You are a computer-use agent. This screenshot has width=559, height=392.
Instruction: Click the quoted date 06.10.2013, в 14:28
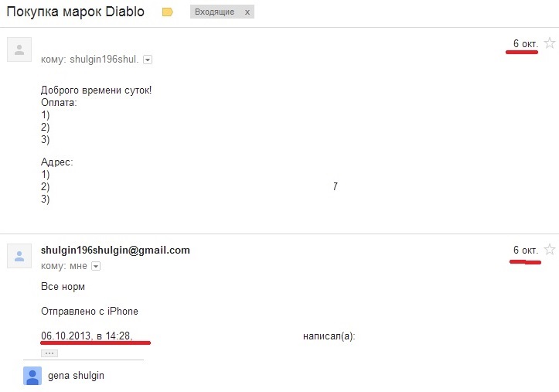click(87, 336)
